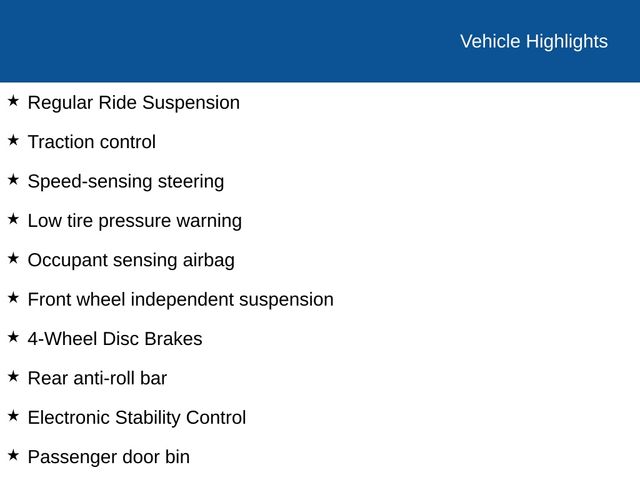Select Occupant sensing airbag entry
The width and height of the screenshot is (640, 480).
(131, 260)
